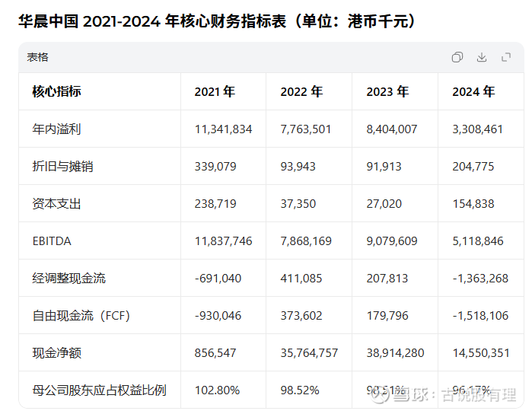Select the 经调整现金流 row label

(68, 279)
